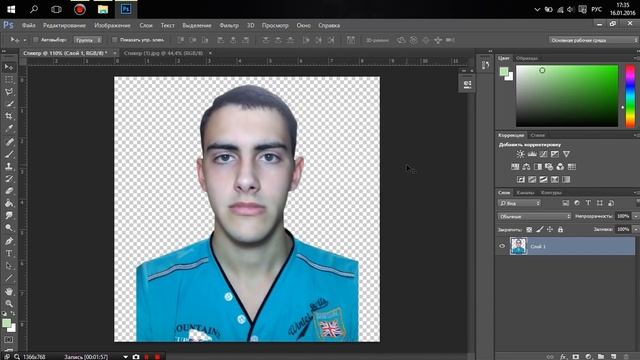Viewport: 640px width, 360px height.
Task: Toggle the Автовыбор checkbox
Action: coord(36,40)
